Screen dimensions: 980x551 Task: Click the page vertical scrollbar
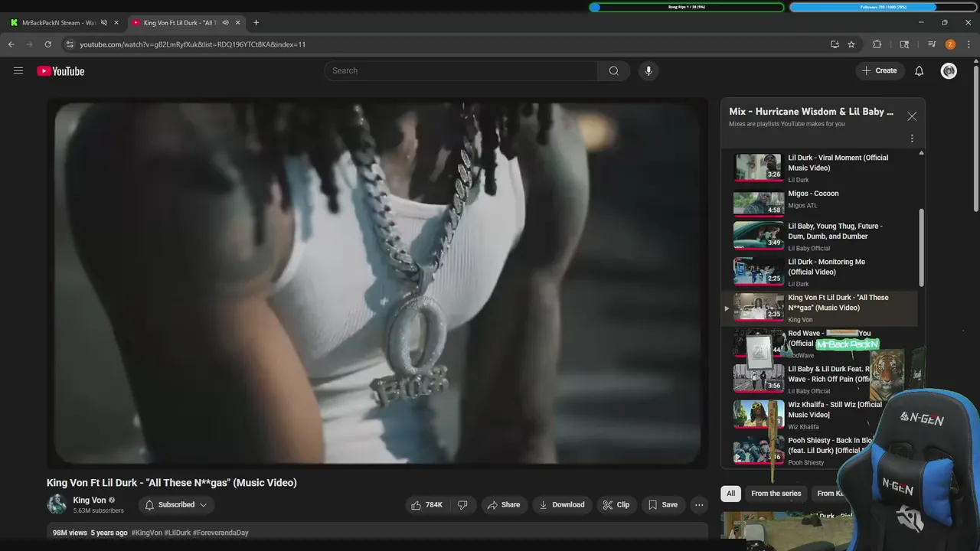[975, 138]
